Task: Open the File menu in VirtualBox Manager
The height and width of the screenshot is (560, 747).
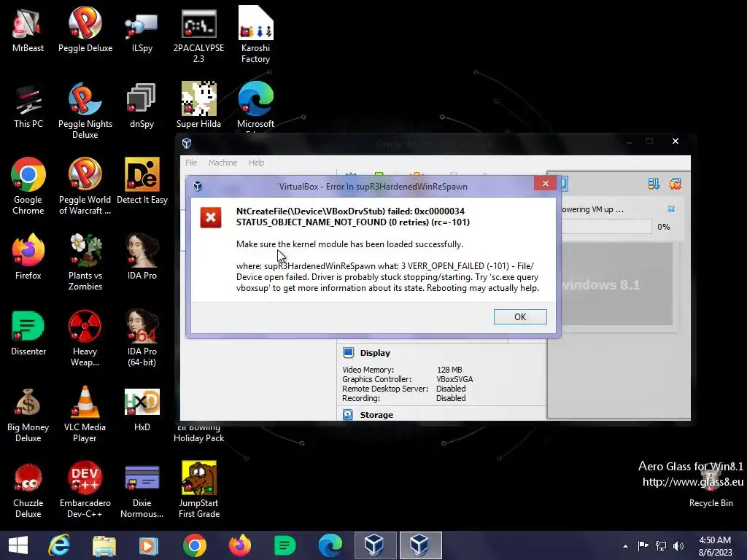Action: tap(191, 163)
